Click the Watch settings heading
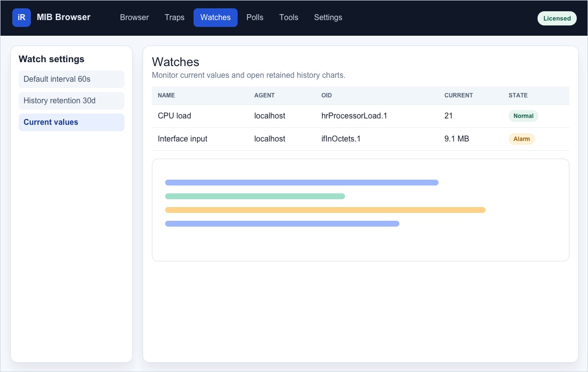Viewport: 588px width, 372px height. click(51, 59)
